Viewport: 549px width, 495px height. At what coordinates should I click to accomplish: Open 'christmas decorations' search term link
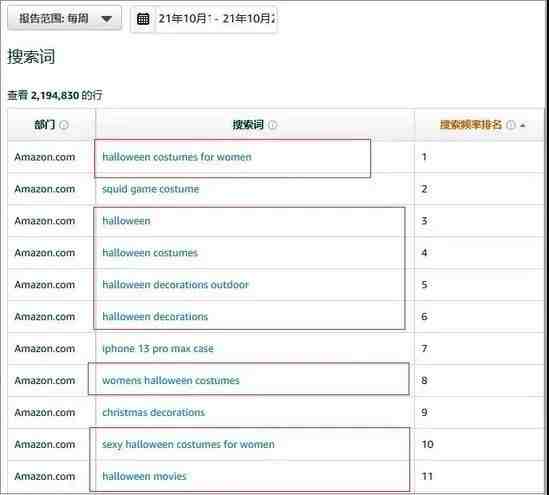153,412
